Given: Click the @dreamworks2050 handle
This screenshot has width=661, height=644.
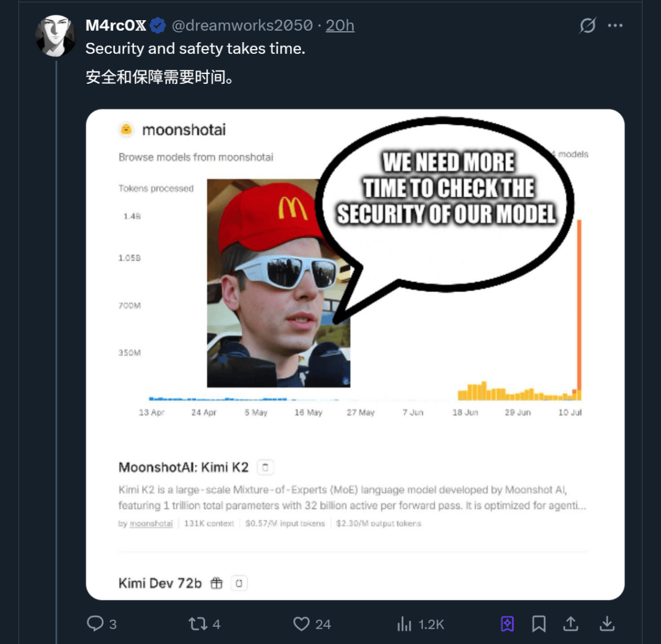Looking at the screenshot, I should click(241, 26).
